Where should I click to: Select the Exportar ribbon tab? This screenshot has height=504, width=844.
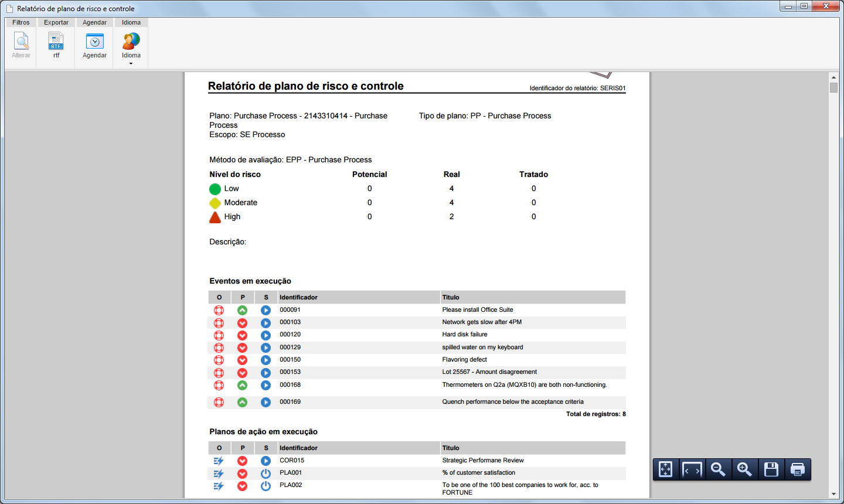pos(56,22)
